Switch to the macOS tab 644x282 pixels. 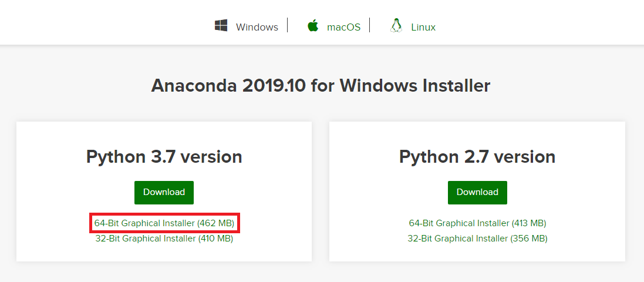344,27
